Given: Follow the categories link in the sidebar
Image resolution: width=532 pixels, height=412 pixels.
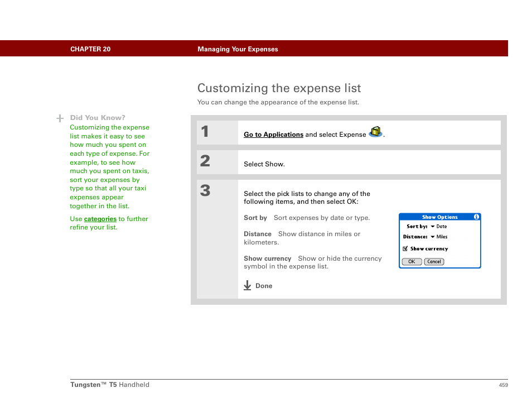Looking at the screenshot, I should coord(100,219).
